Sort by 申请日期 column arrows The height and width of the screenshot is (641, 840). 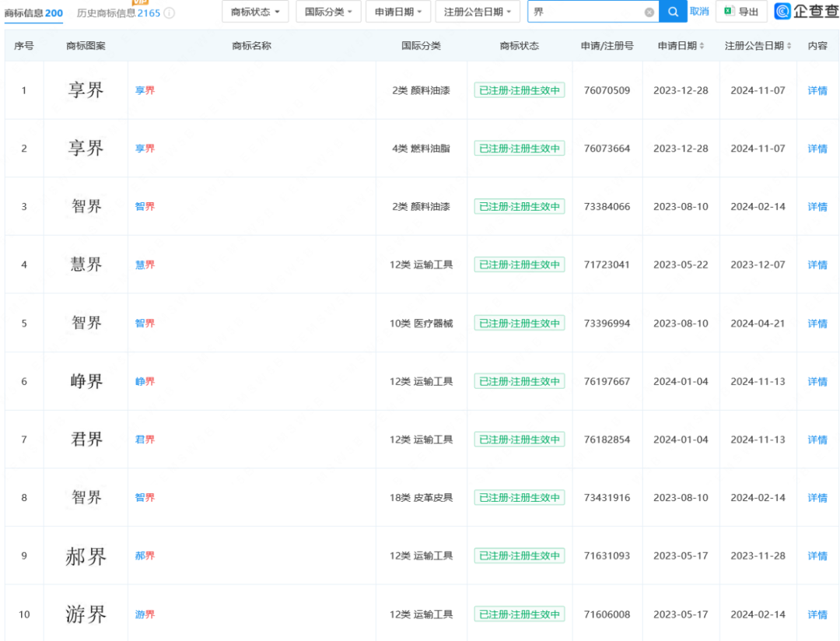point(702,46)
